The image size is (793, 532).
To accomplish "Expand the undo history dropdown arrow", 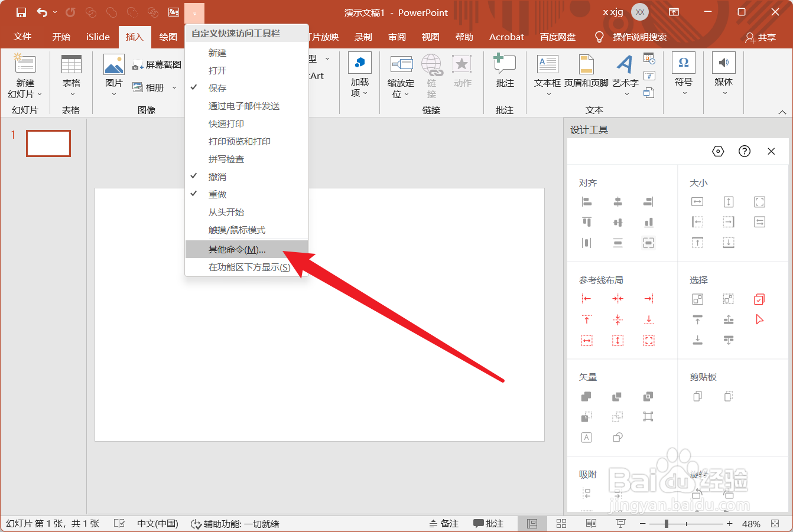I will click(x=55, y=12).
